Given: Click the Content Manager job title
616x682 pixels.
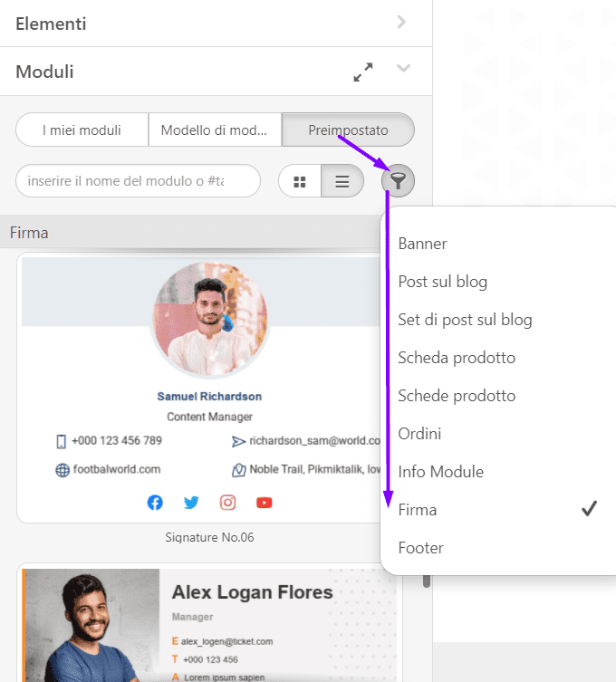Looking at the screenshot, I should coord(209,417).
